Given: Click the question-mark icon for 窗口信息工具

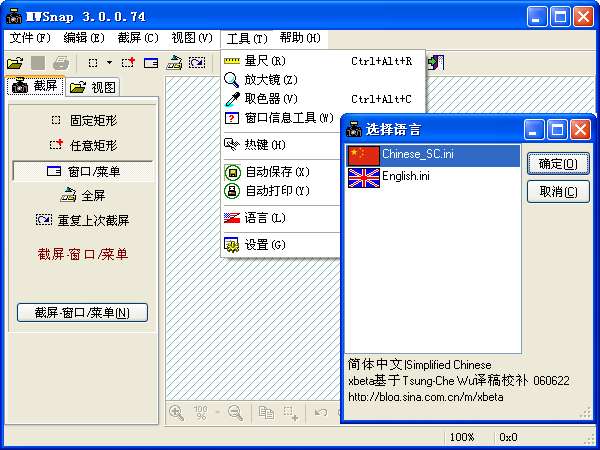Looking at the screenshot, I should [232, 118].
